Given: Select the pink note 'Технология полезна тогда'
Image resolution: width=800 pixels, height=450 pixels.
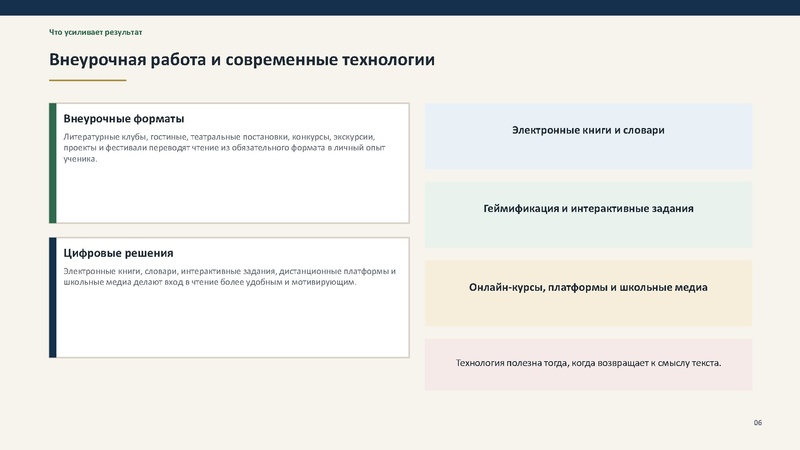Looking at the screenshot, I should tap(588, 364).
